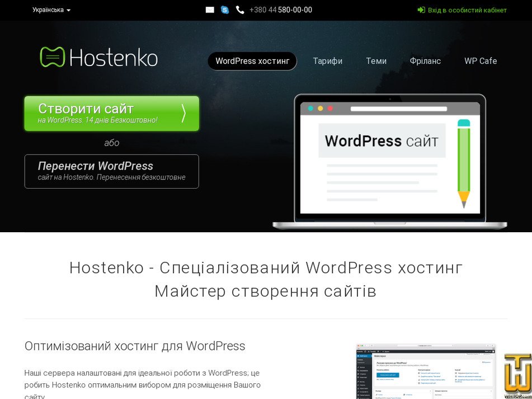Click the +380 44 580-00-00 phone number
This screenshot has height=399, width=532.
pos(281,10)
